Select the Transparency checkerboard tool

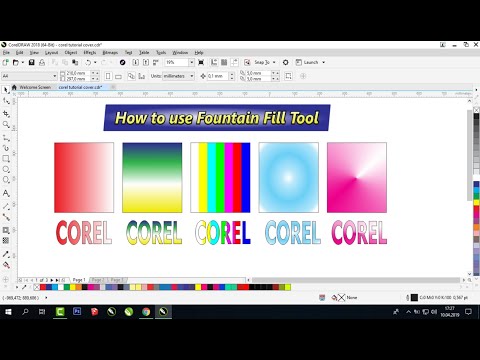coord(6,240)
